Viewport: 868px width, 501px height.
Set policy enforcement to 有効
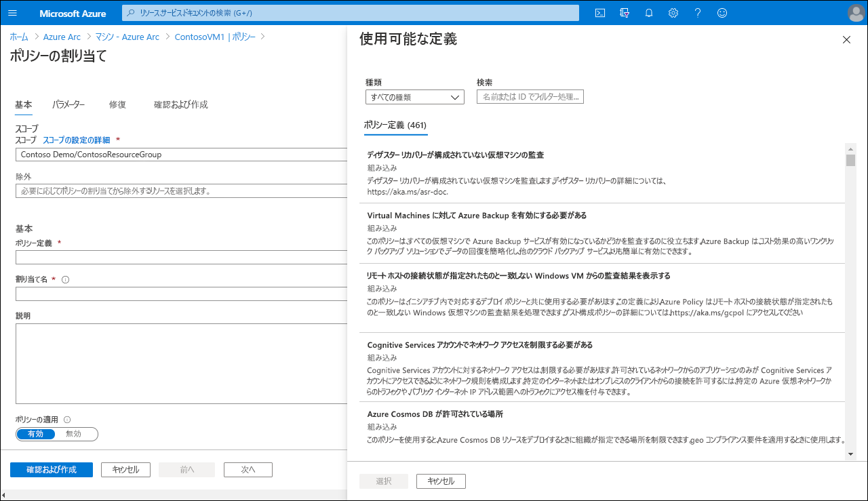(36, 434)
